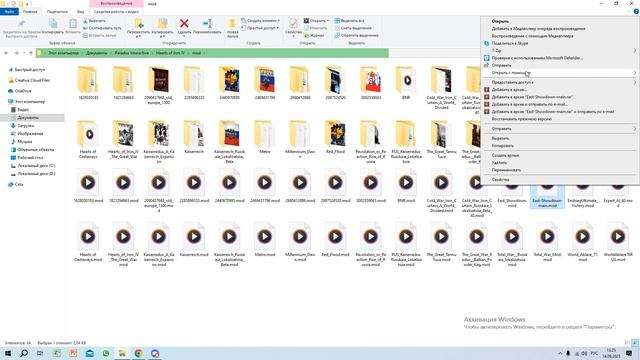Image resolution: width=640 pixels, height=360 pixels.
Task: Click the Pin to Quick access icon
Action: pyautogui.click(x=22, y=23)
